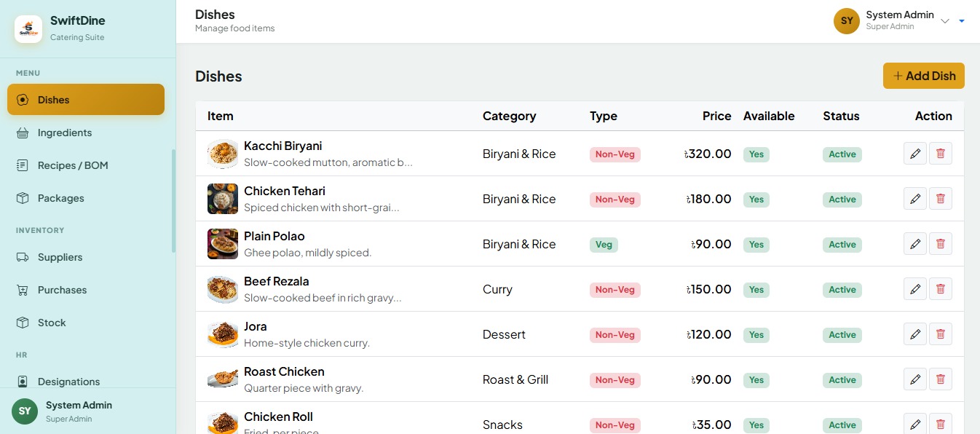Click the sidebar vertical scrollbar
980x434 pixels.
point(173,201)
